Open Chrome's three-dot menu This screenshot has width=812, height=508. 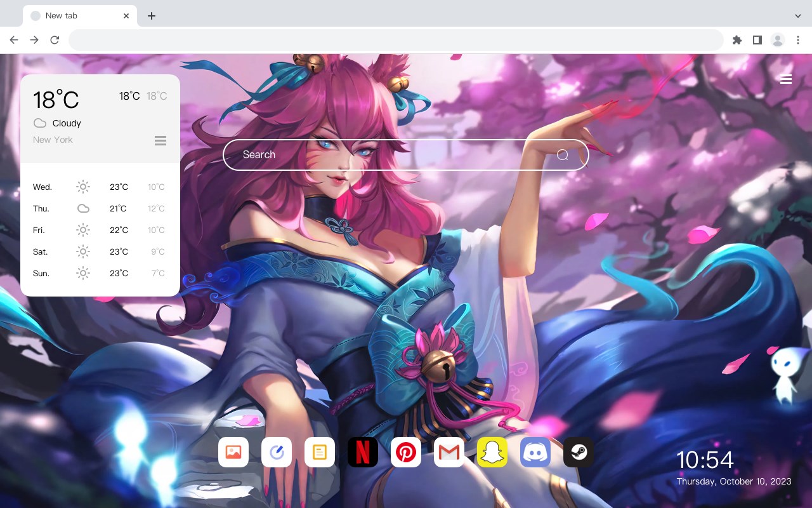(798, 40)
